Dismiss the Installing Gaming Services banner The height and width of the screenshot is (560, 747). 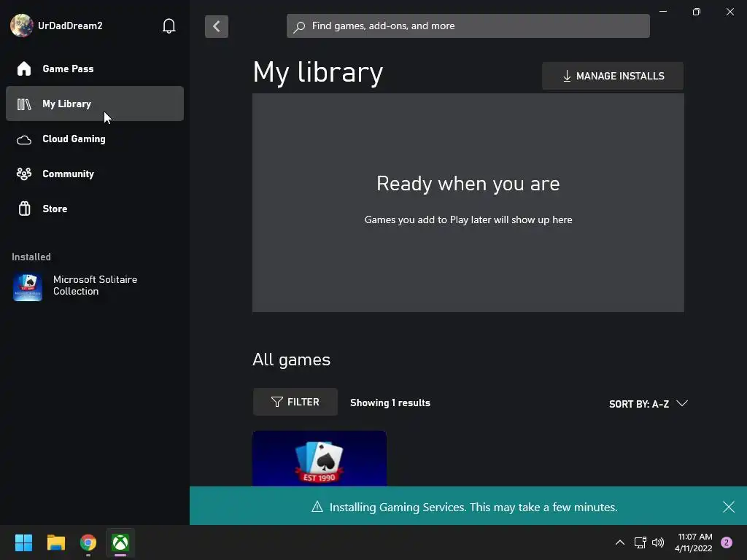point(729,507)
